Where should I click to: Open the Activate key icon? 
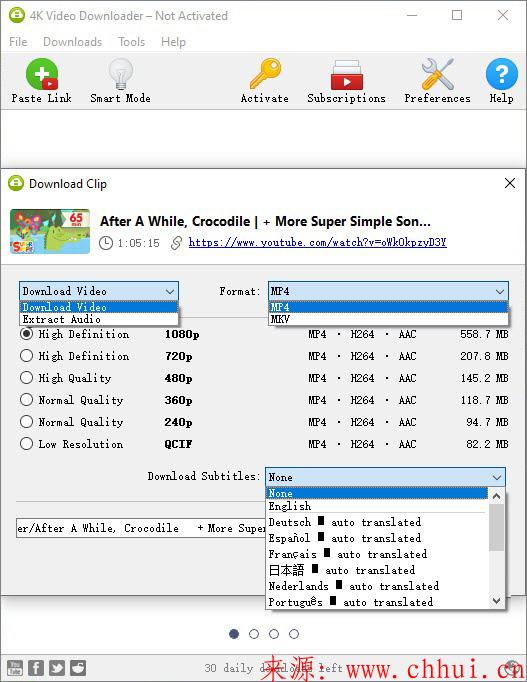(265, 74)
